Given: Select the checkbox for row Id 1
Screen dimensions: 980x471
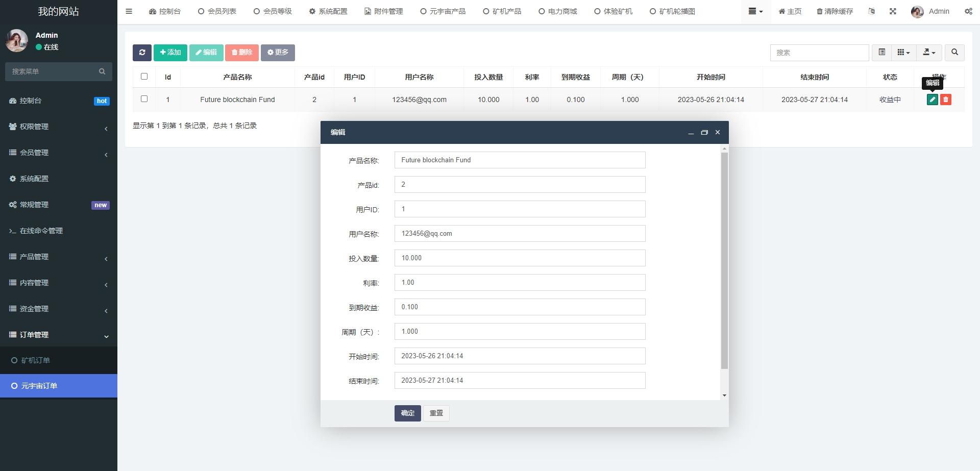Looking at the screenshot, I should (144, 99).
